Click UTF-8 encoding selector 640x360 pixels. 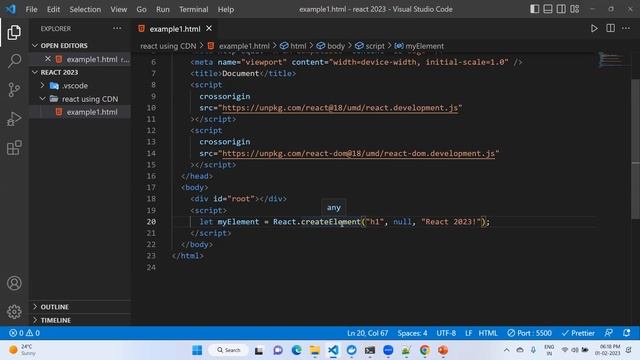click(x=446, y=333)
